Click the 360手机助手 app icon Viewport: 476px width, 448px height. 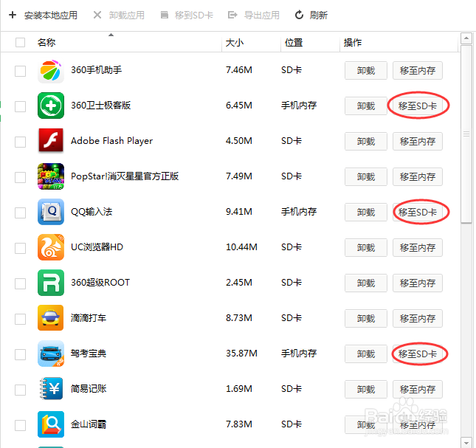[x=51, y=71]
